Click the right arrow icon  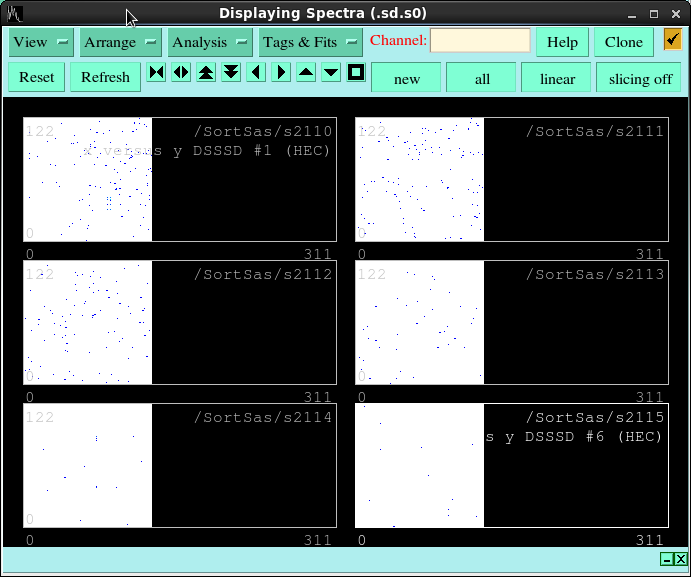click(281, 72)
